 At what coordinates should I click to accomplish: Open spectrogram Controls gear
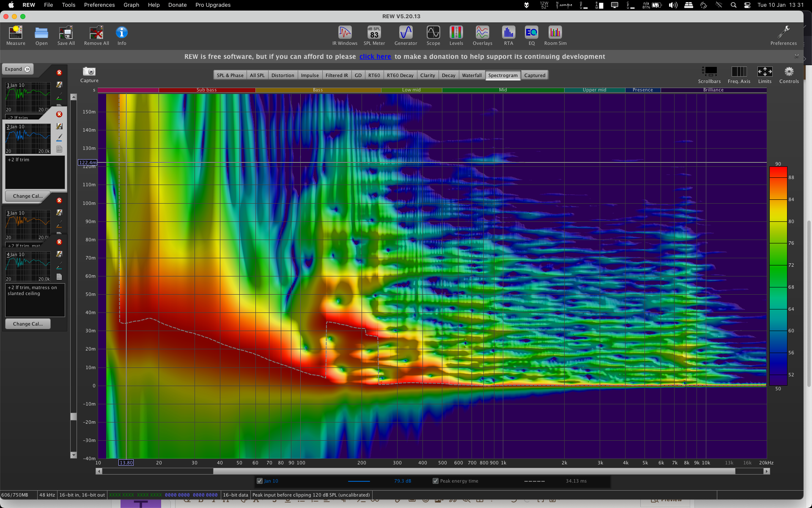789,75
